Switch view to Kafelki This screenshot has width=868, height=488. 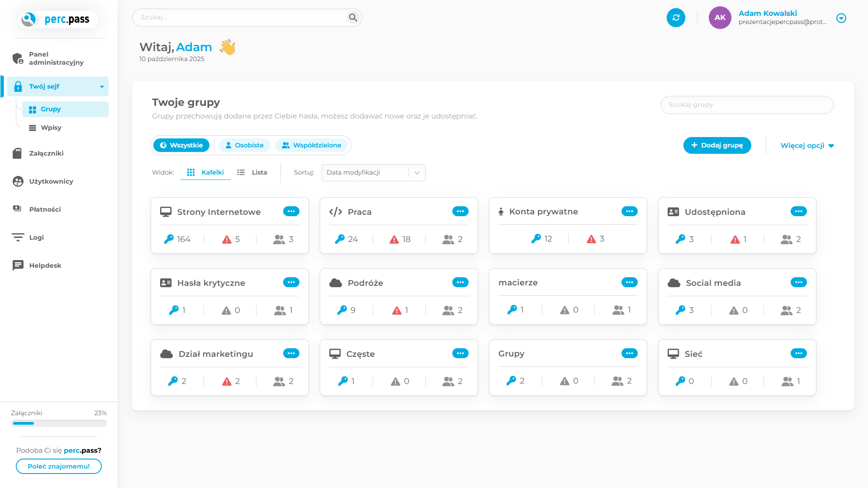click(206, 172)
